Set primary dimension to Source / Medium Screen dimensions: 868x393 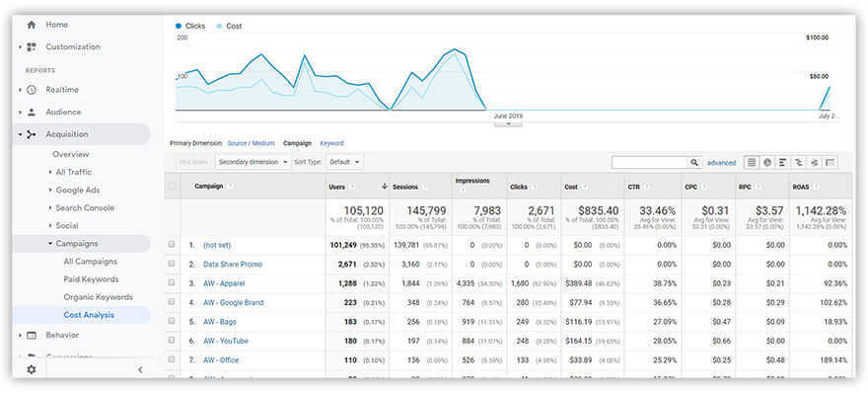coord(251,143)
